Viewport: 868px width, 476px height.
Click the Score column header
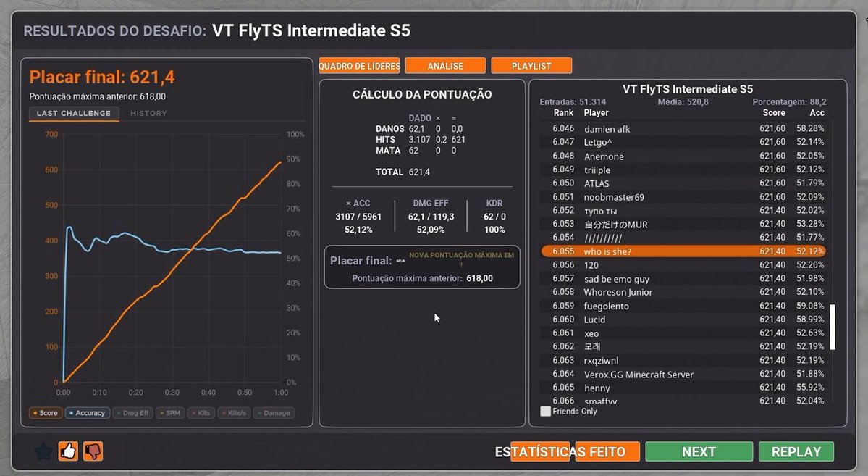pos(774,112)
